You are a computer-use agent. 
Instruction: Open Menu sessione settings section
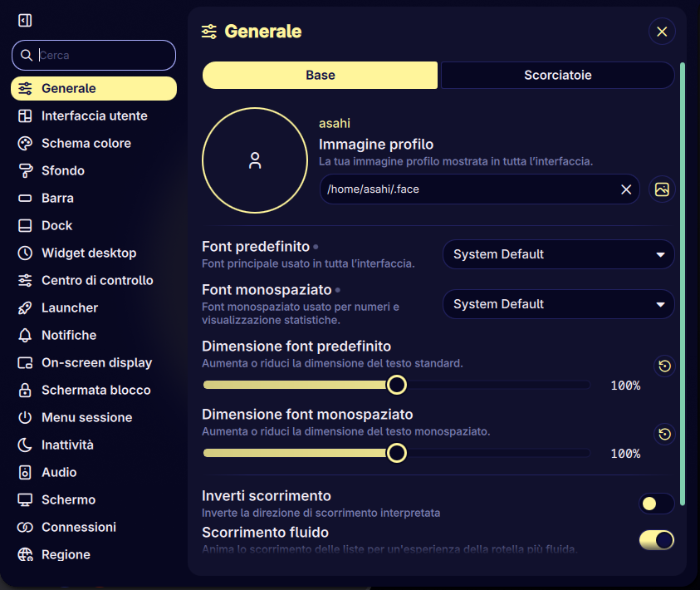[94, 418]
